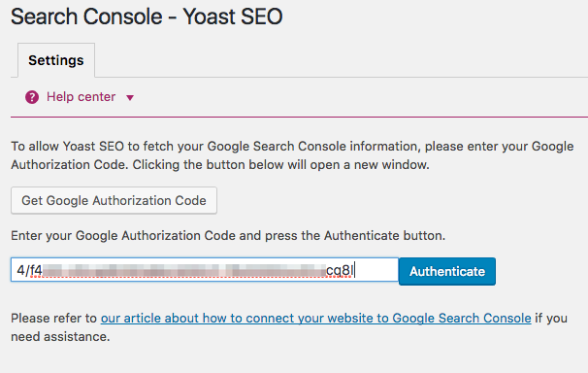Screen dimensions: 588x373
Task: Click the 'Enter your Google Authorization Code' instruction text
Action: (228, 236)
